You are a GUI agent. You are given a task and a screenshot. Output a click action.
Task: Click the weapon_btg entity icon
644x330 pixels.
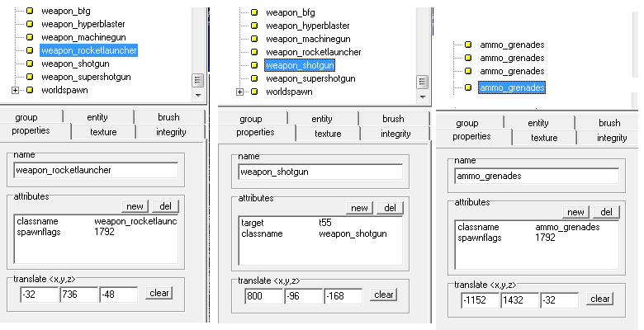tap(30, 11)
